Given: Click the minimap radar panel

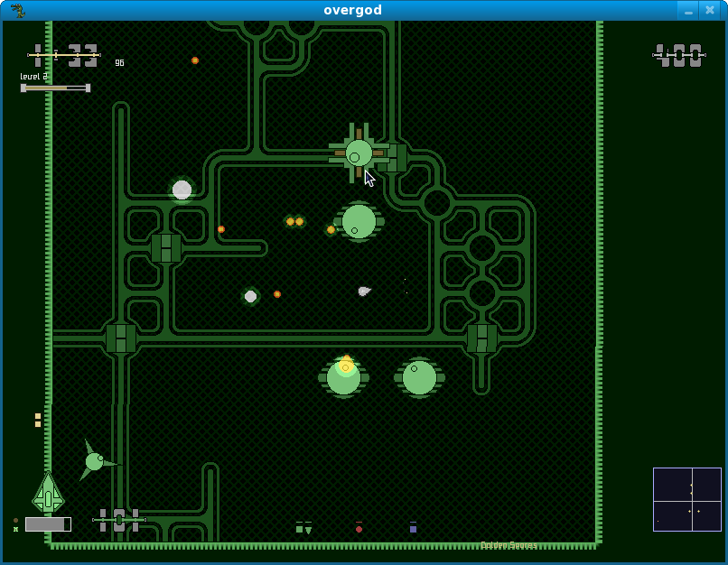Looking at the screenshot, I should click(687, 499).
